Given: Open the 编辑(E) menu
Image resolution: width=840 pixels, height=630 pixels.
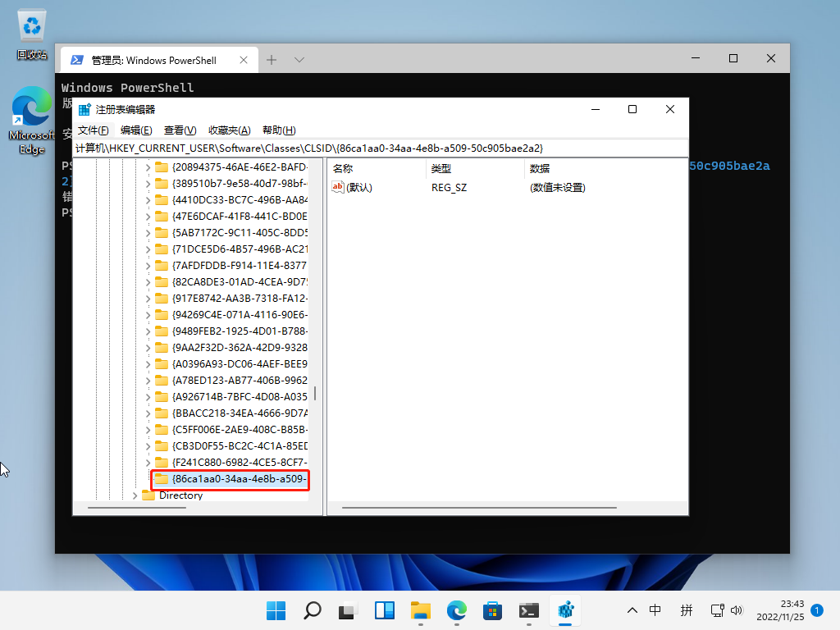Looking at the screenshot, I should pyautogui.click(x=136, y=130).
